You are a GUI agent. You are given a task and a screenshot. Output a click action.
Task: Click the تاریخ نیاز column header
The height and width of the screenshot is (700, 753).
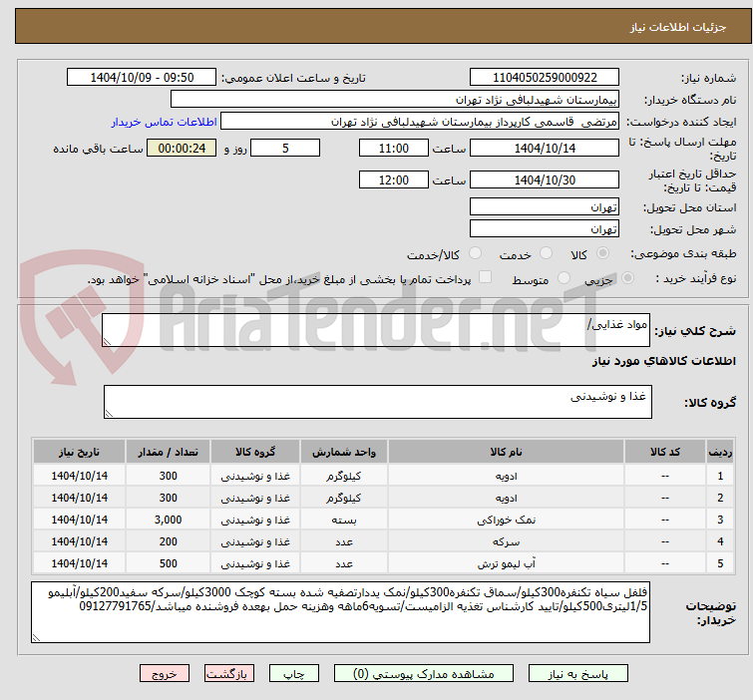79,452
